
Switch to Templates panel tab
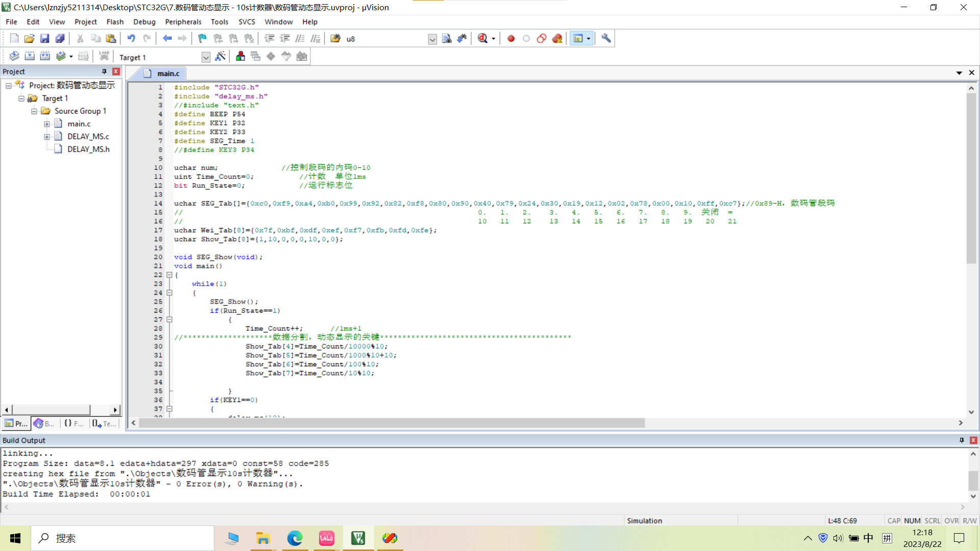[x=104, y=423]
